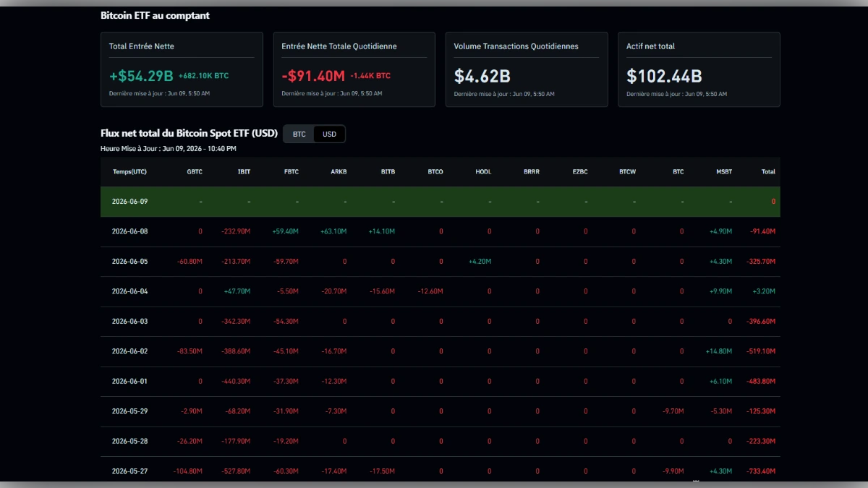Click the +14.10M BITB value
Viewport: 868px width, 488px height.
[382, 231]
